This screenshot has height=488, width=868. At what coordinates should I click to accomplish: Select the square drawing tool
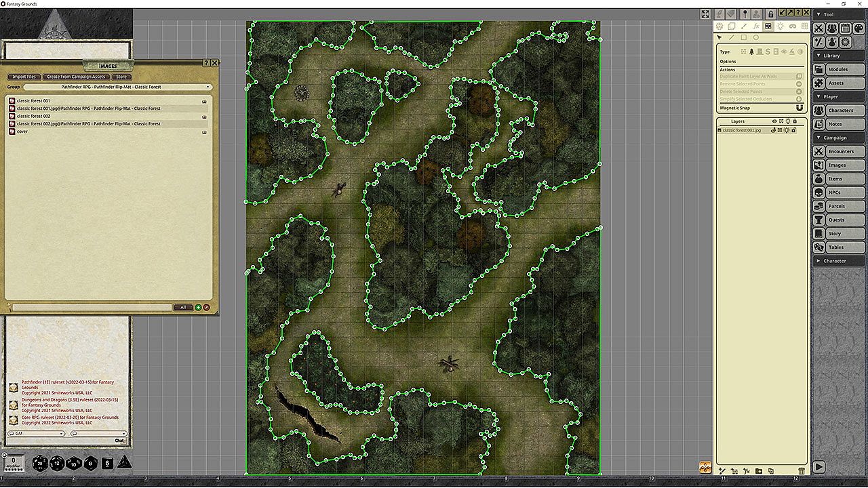(743, 37)
